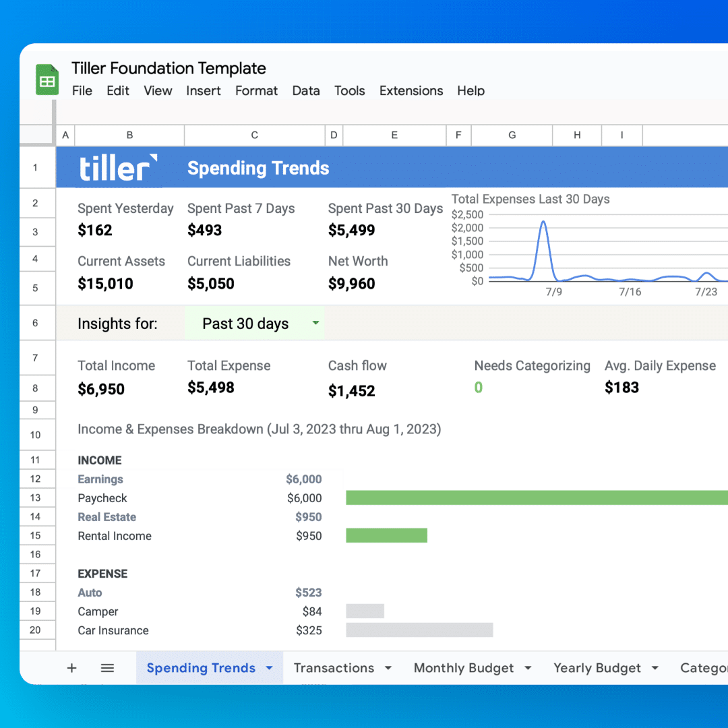Click the Net Worth value $9,960
The image size is (728, 728).
tap(351, 284)
